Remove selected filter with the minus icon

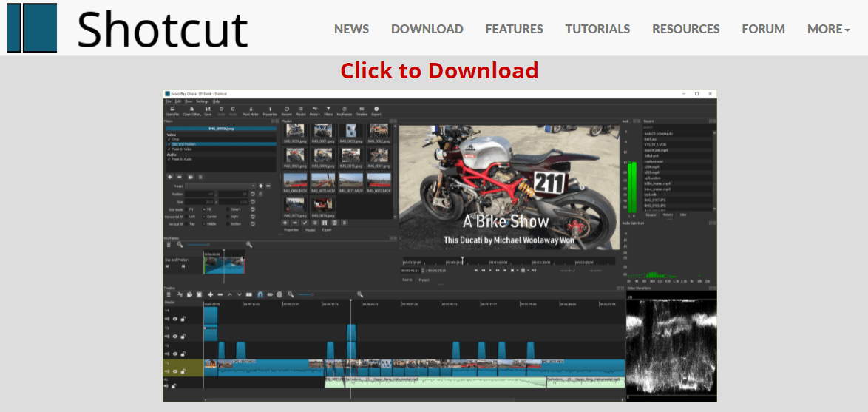click(180, 177)
